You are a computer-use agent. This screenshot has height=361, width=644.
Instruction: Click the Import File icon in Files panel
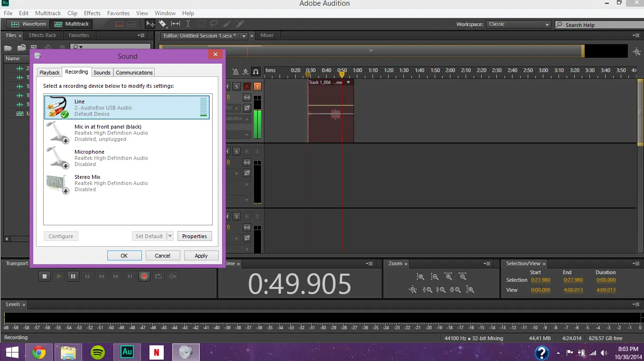pyautogui.click(x=21, y=47)
